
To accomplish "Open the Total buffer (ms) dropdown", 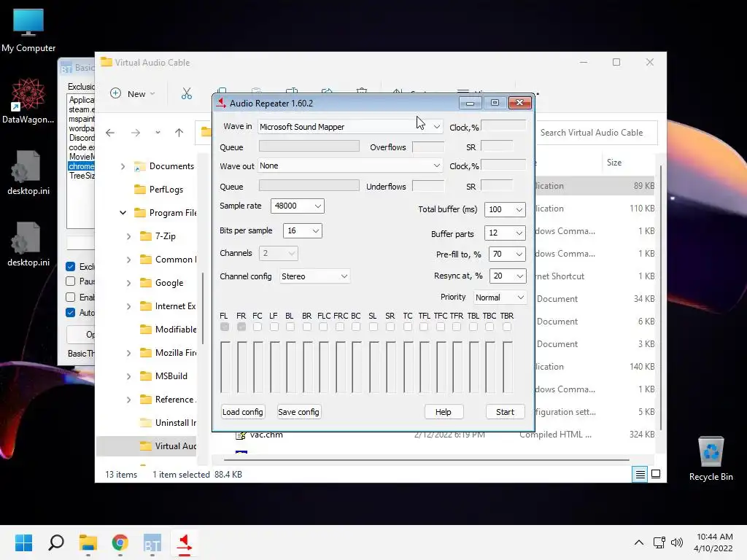I will (505, 209).
